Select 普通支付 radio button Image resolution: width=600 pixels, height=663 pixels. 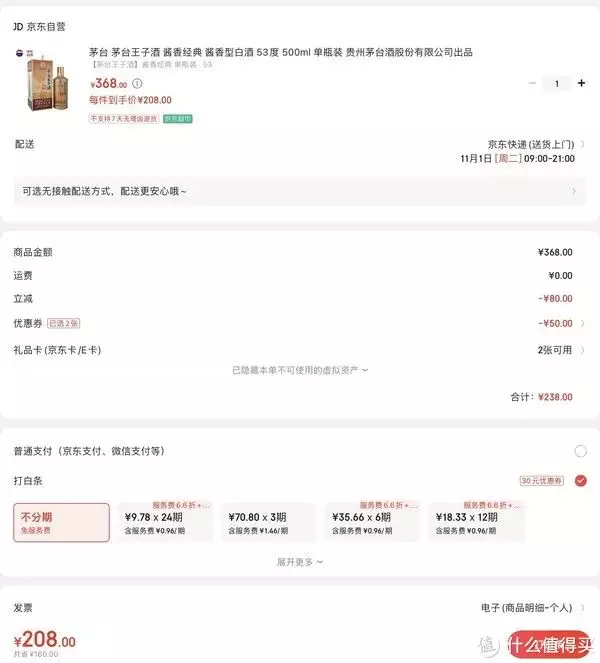[581, 451]
